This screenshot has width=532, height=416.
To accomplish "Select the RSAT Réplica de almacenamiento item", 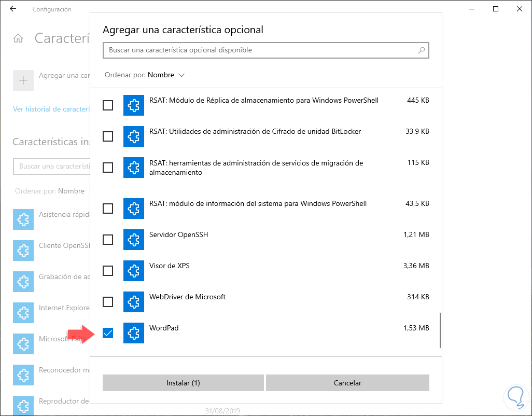I will (x=263, y=100).
